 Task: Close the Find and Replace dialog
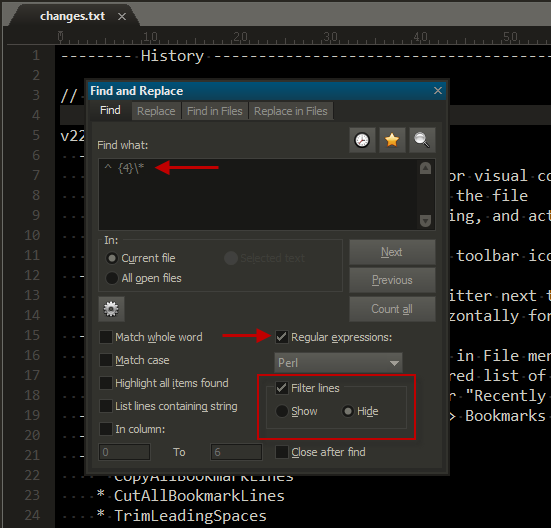(x=437, y=91)
